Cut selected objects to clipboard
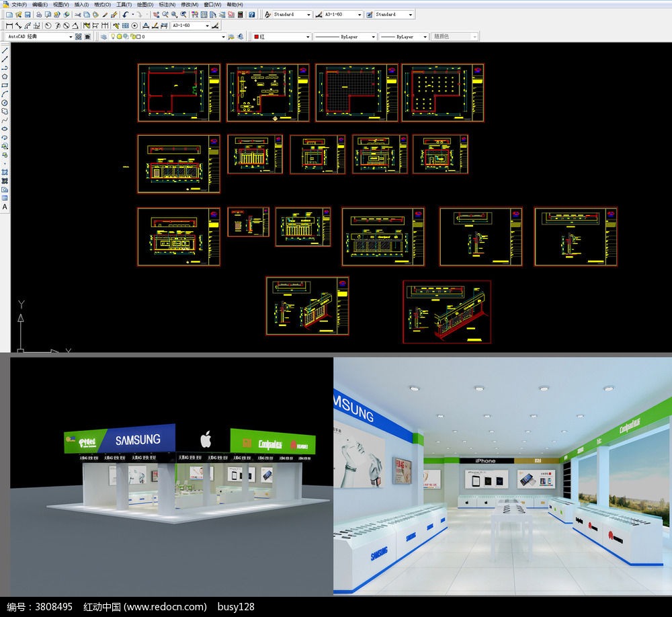Image resolution: width=672 pixels, height=617 pixels. tap(77, 15)
